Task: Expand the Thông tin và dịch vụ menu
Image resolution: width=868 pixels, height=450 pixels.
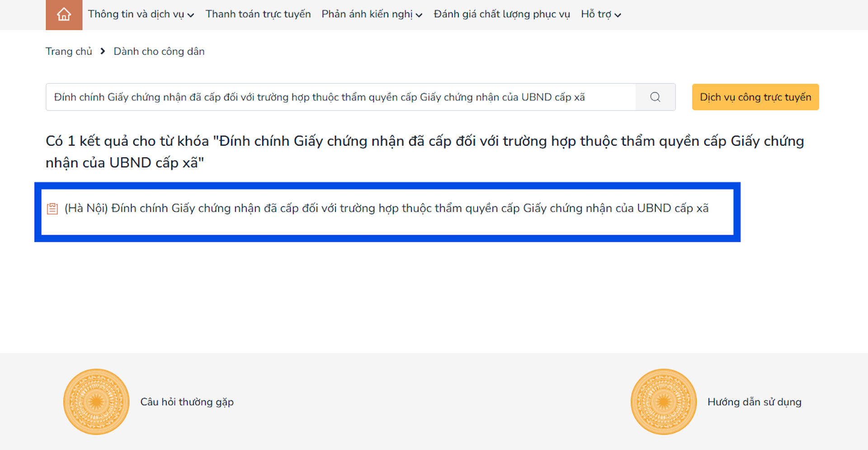Action: click(141, 14)
